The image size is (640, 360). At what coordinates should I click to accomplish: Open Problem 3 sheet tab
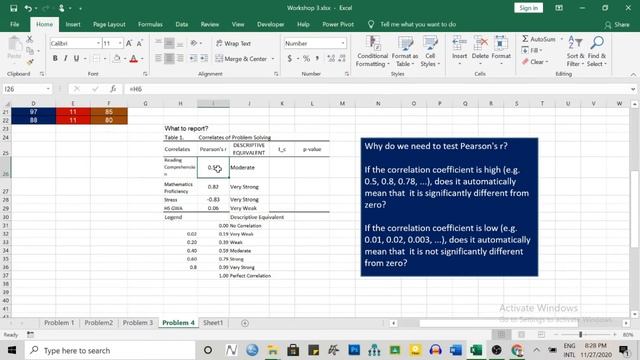[x=138, y=323]
